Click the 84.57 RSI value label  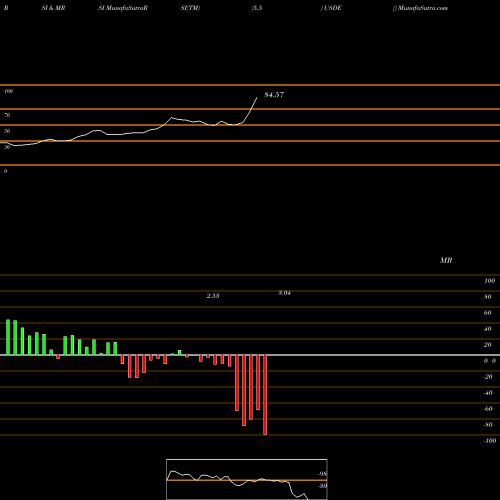tap(274, 95)
